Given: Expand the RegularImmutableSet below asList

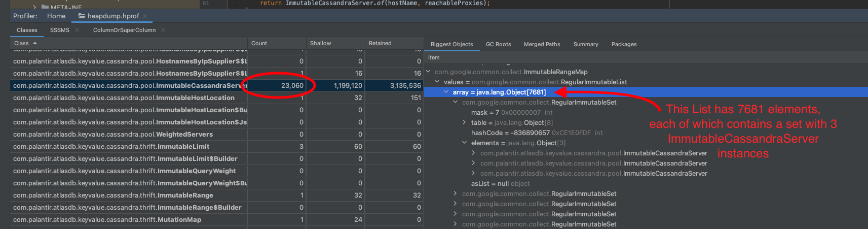Looking at the screenshot, I should coord(456,193).
